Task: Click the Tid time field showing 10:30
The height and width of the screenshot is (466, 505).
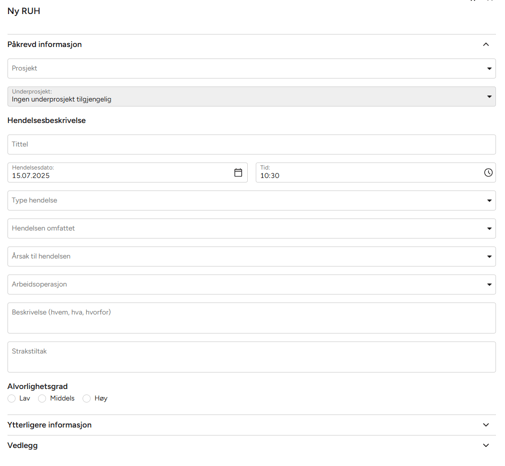Action: coord(376,172)
